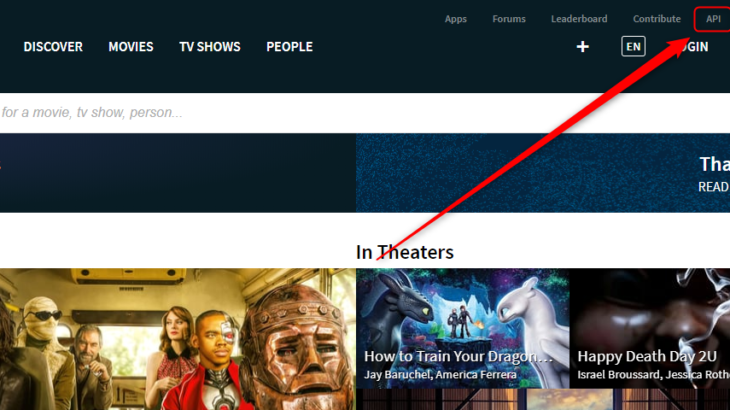Click the Happy Death Day 2U title
The image size is (730, 410).
650,356
